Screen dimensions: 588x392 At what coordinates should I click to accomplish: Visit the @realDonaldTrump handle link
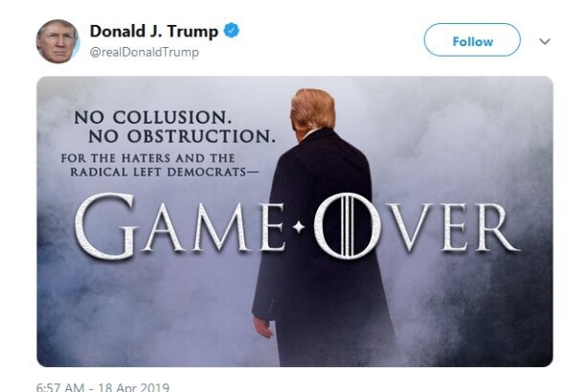[145, 52]
